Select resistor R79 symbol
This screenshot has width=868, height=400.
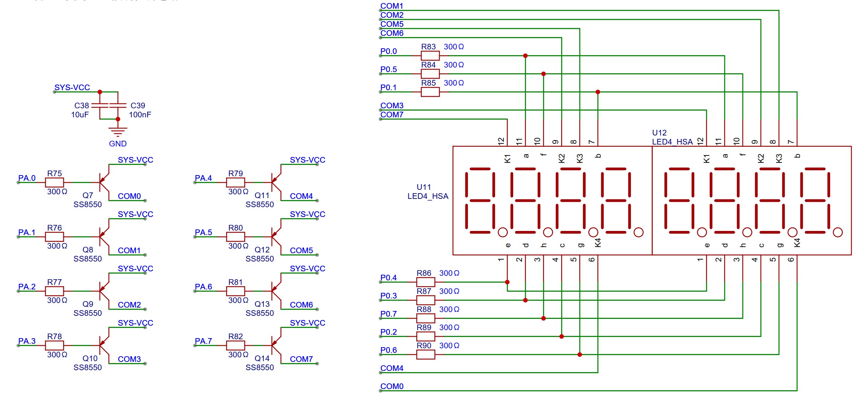[235, 182]
